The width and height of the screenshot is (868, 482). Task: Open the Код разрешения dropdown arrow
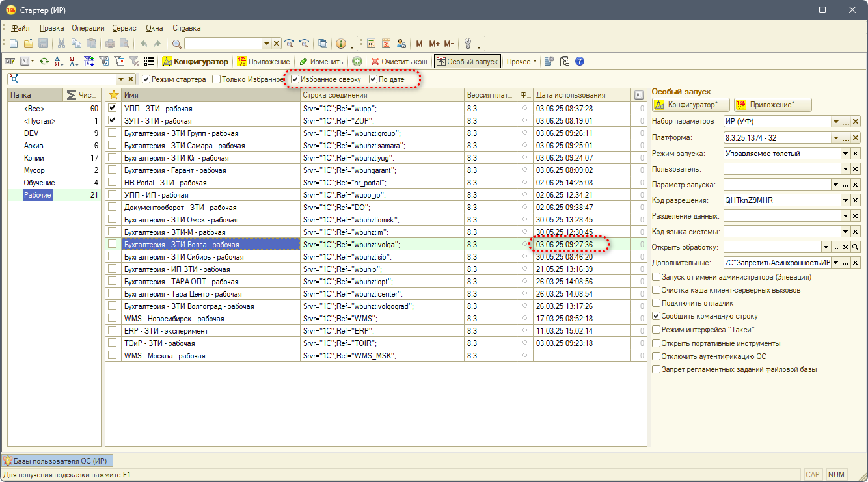click(x=846, y=200)
